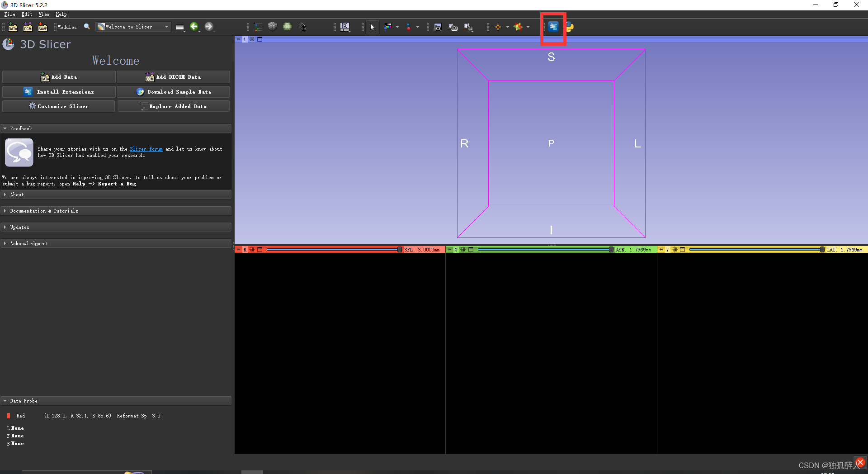Open the File menu
Screen dimensions: 868x474
coord(9,14)
